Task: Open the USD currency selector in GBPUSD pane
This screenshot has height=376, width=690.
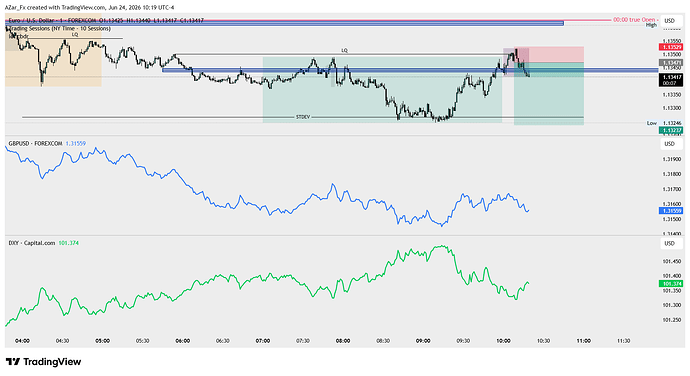Action: click(x=669, y=144)
